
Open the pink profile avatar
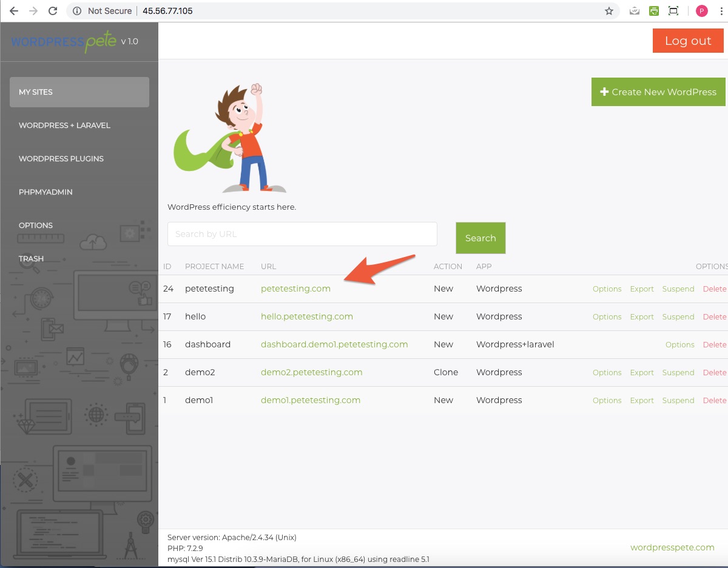click(701, 11)
